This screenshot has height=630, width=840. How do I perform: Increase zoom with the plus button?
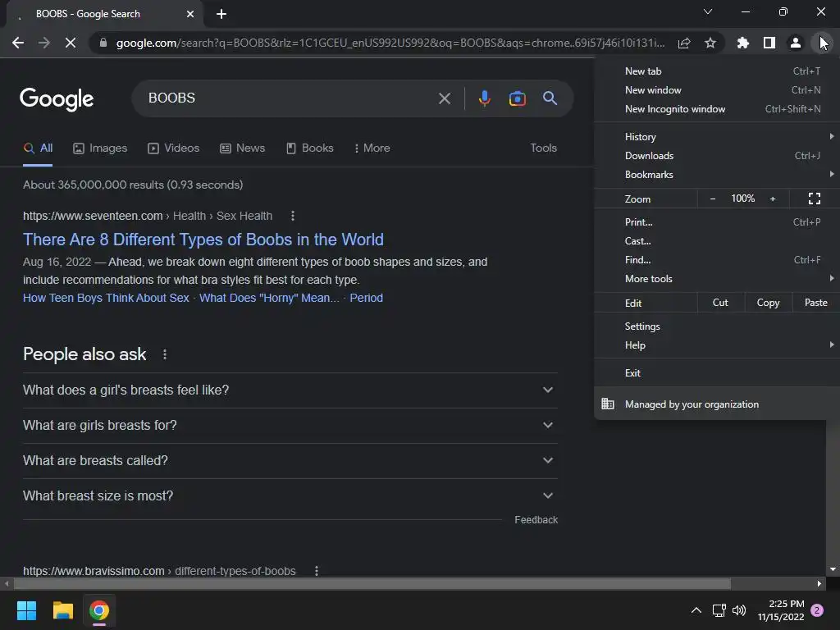coord(773,199)
